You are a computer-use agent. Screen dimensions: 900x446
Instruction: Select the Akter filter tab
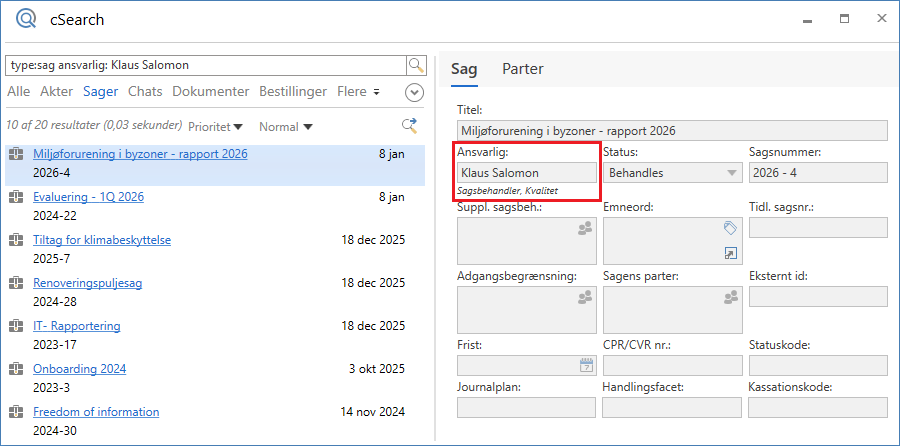[x=57, y=92]
